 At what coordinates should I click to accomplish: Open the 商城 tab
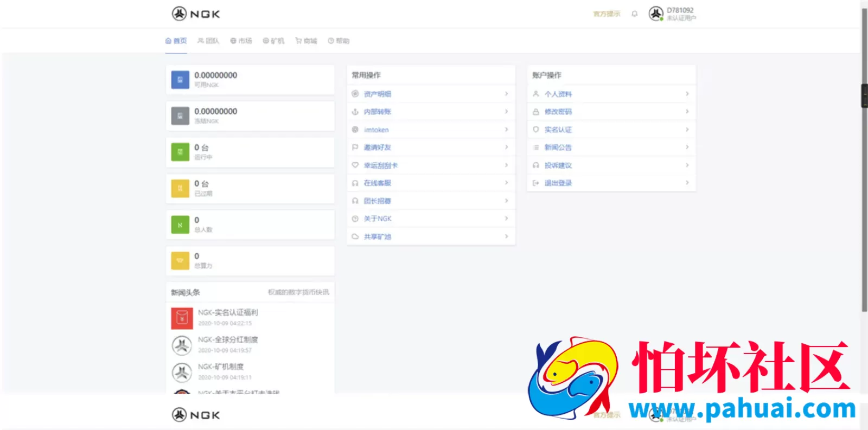click(x=307, y=41)
